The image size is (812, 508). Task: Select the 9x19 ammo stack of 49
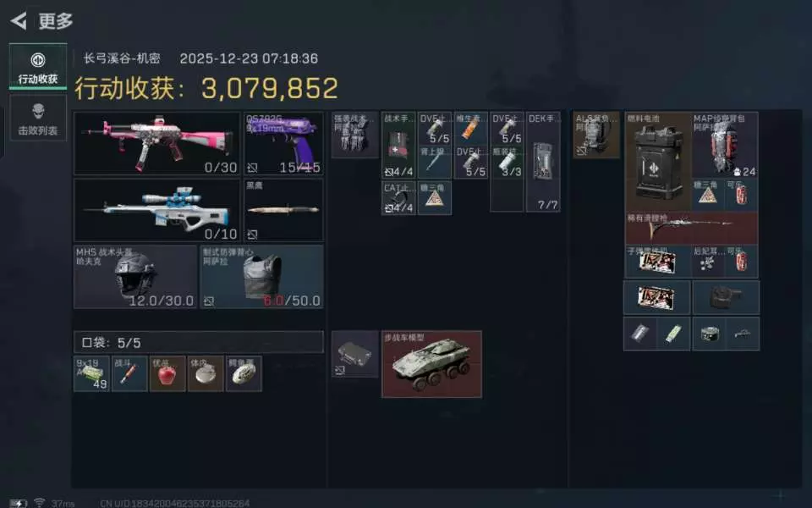[91, 373]
